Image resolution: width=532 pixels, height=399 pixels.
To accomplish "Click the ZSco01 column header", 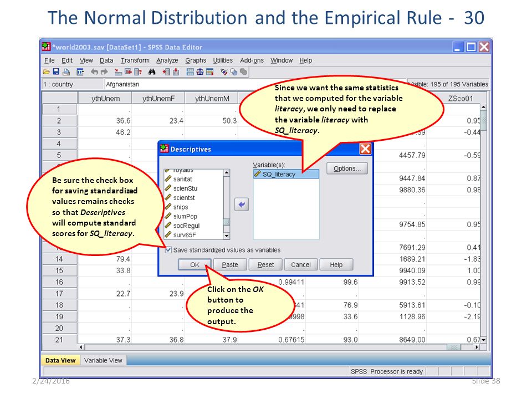I will click(461, 99).
